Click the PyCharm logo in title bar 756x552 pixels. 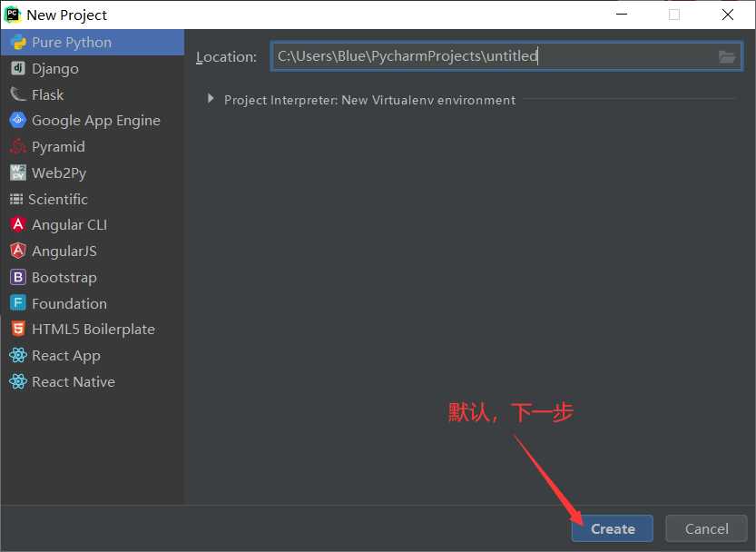13,15
